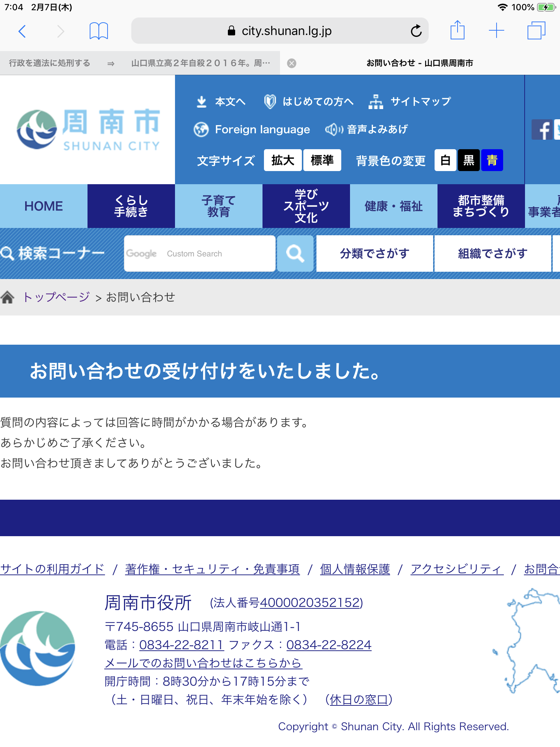The height and width of the screenshot is (747, 560).
Task: Show all tabs overview icon
Action: pos(536,31)
